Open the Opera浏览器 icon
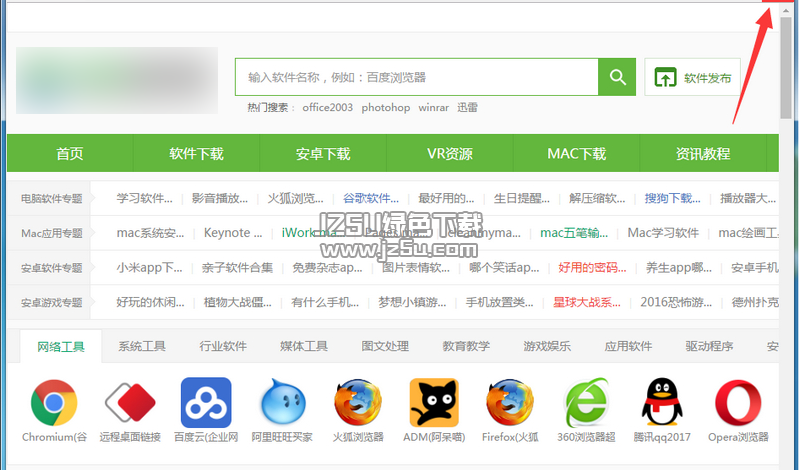Image resolution: width=799 pixels, height=470 pixels. pos(738,403)
